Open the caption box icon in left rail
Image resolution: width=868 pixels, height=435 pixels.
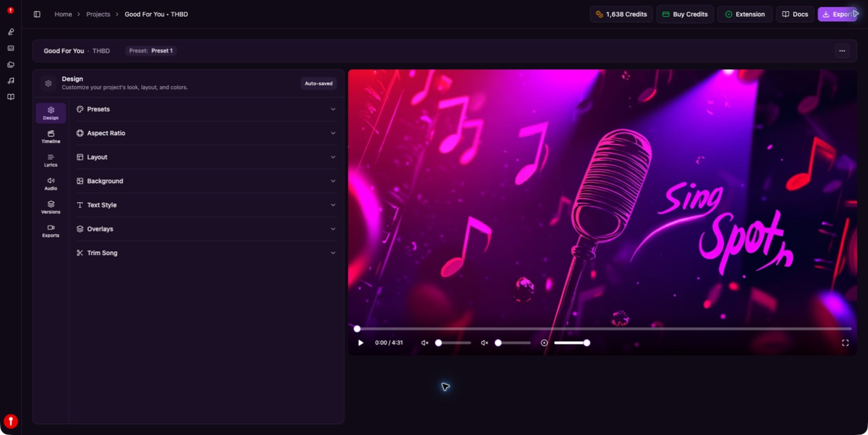11,48
